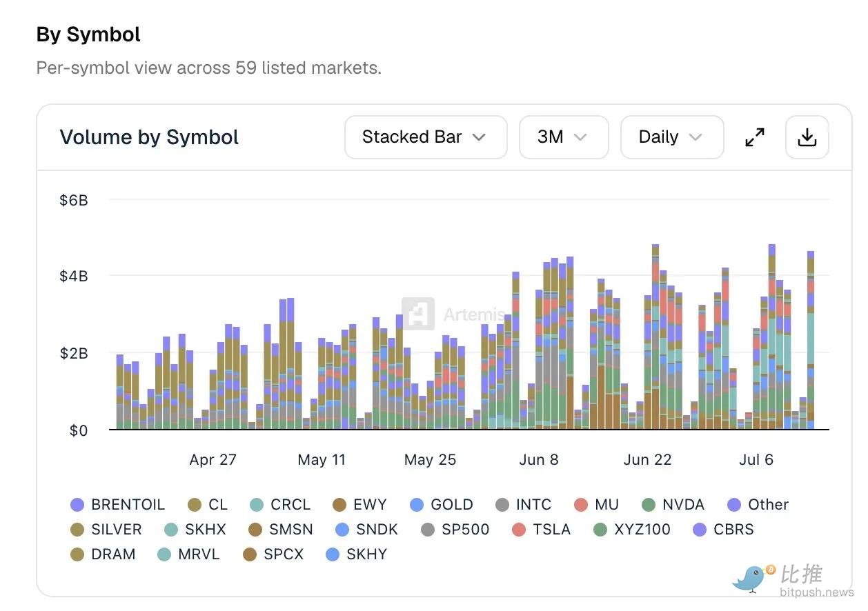
Task: Toggle the GOLD legend series
Action: 441,505
